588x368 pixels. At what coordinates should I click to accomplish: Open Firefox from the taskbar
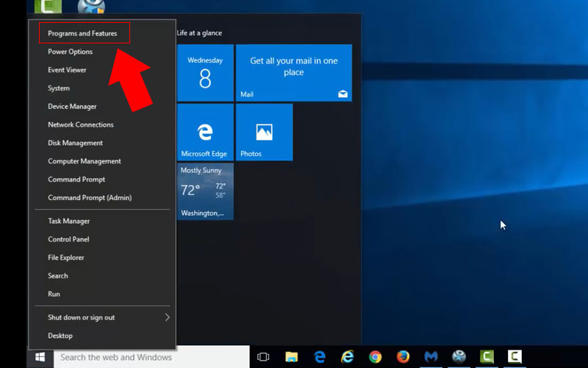tap(403, 357)
